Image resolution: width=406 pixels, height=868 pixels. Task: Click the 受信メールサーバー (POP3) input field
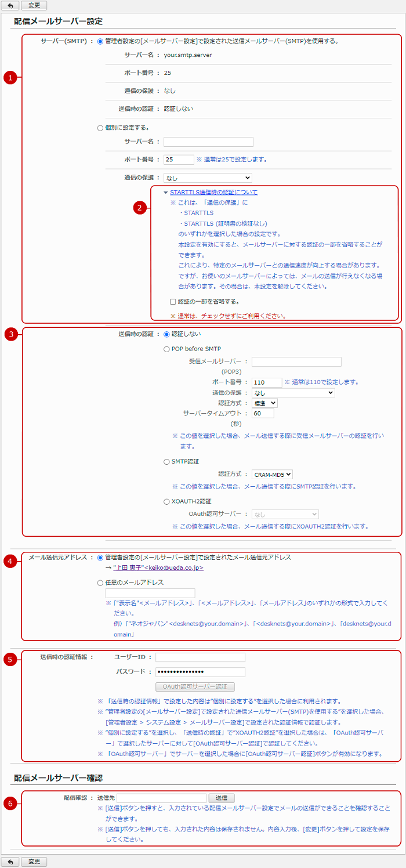tap(296, 361)
